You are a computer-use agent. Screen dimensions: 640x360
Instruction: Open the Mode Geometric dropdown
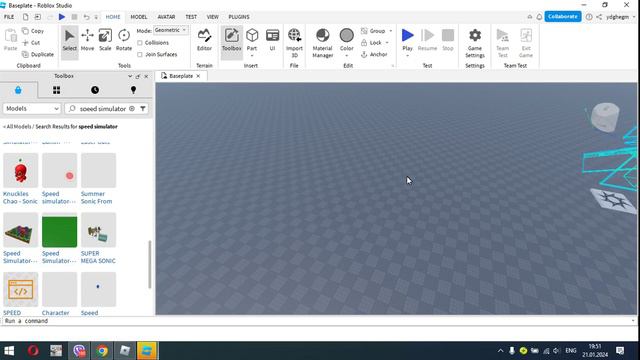[x=171, y=30]
